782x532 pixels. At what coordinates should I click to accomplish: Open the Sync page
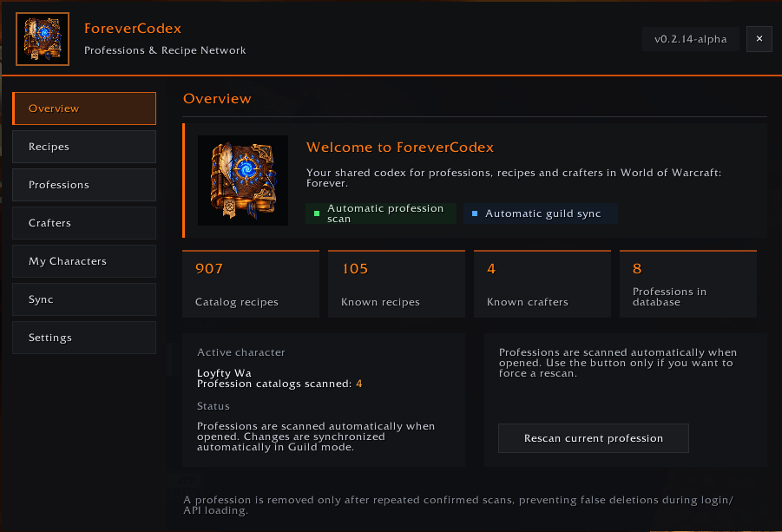84,299
